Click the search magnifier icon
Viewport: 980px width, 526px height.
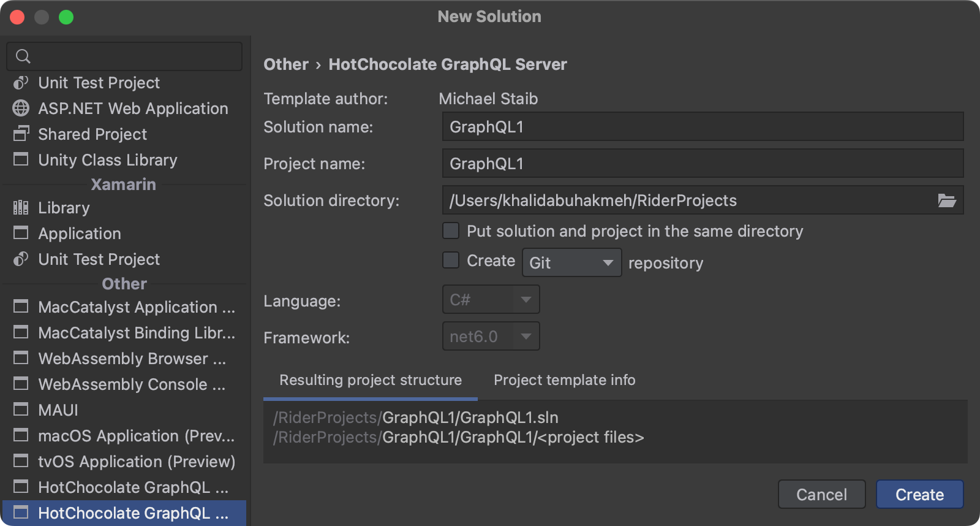click(x=23, y=56)
